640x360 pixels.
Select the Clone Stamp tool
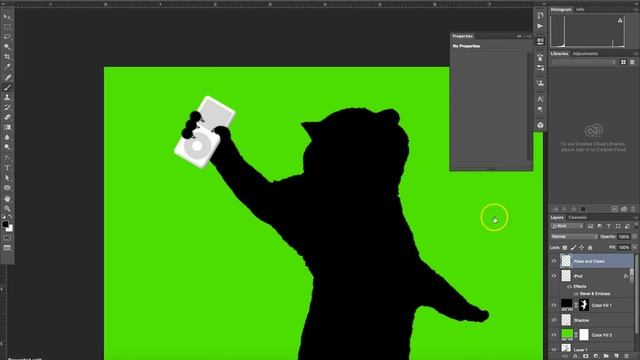tap(7, 97)
